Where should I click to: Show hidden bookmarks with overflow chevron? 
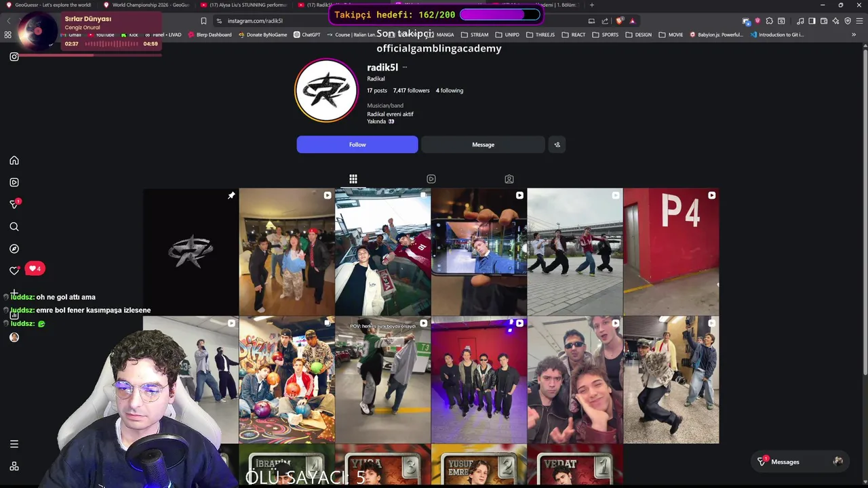pyautogui.click(x=854, y=35)
